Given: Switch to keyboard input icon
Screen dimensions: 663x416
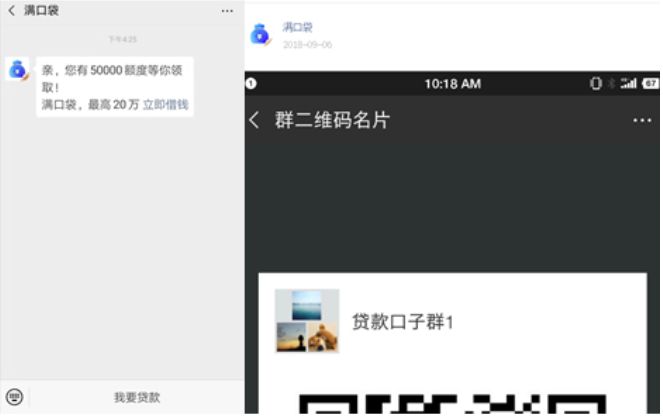Looking at the screenshot, I should (14, 397).
